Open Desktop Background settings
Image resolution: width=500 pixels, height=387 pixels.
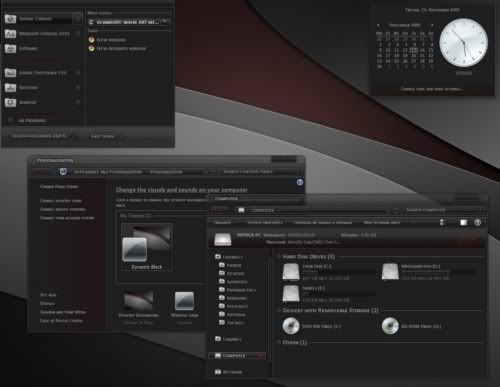click(x=138, y=306)
